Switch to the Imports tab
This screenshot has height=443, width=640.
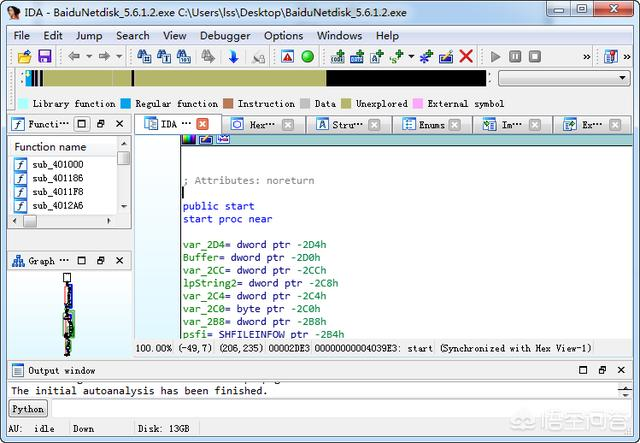point(513,125)
